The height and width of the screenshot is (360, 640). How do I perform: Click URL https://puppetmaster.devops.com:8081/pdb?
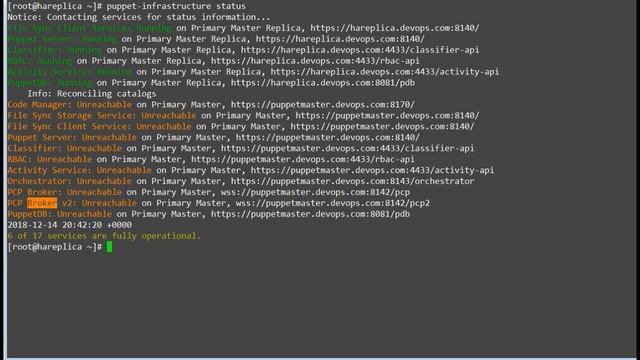pos(310,214)
